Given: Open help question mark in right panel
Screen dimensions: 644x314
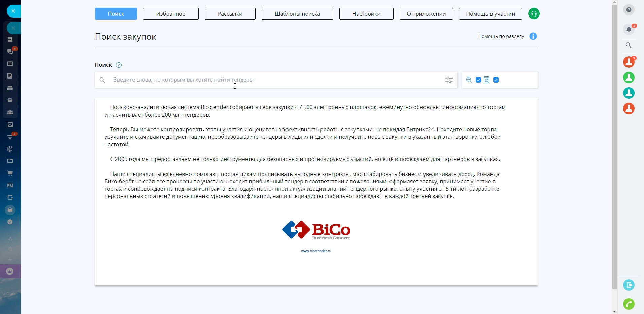Looking at the screenshot, I should point(629,10).
